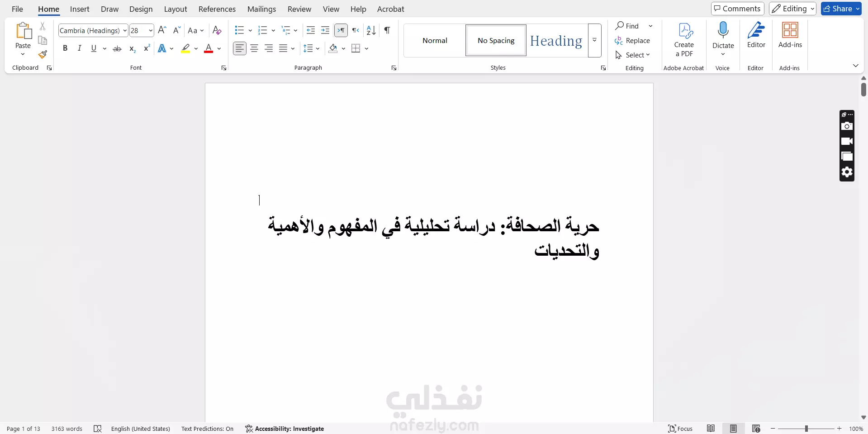868x434 pixels.
Task: Click the Cut scissors icon
Action: click(x=43, y=26)
